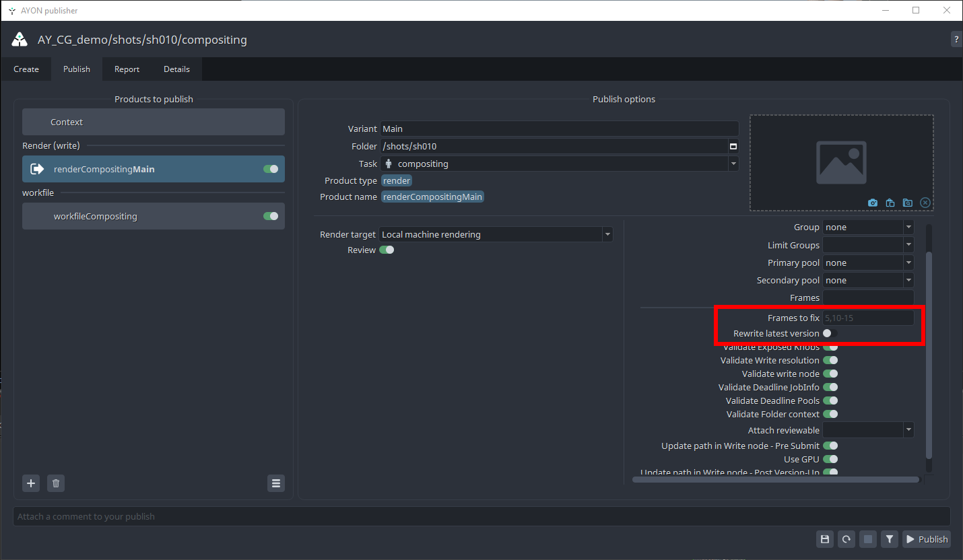
Task: Click the 'Render (write)' group label
Action: pos(51,145)
